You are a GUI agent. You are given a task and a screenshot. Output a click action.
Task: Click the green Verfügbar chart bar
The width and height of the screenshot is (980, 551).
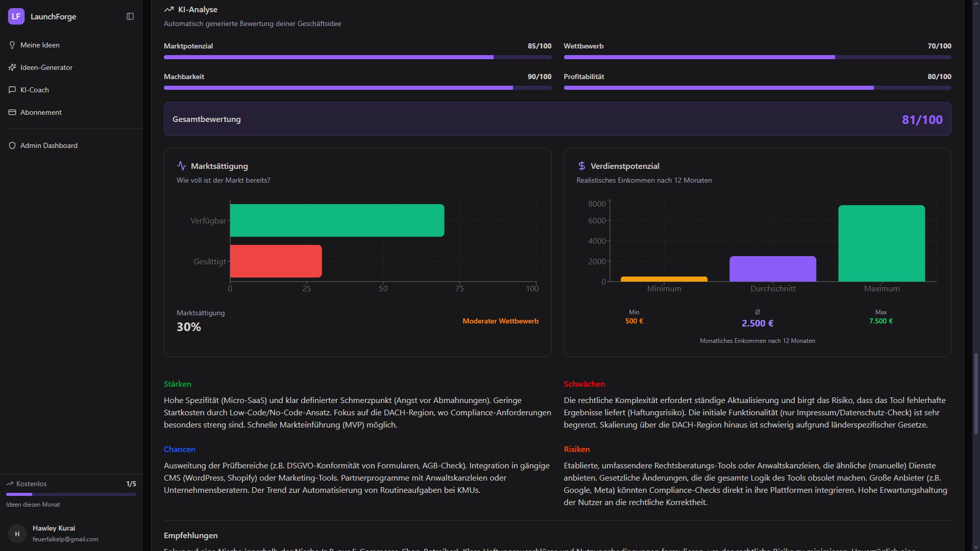(337, 220)
